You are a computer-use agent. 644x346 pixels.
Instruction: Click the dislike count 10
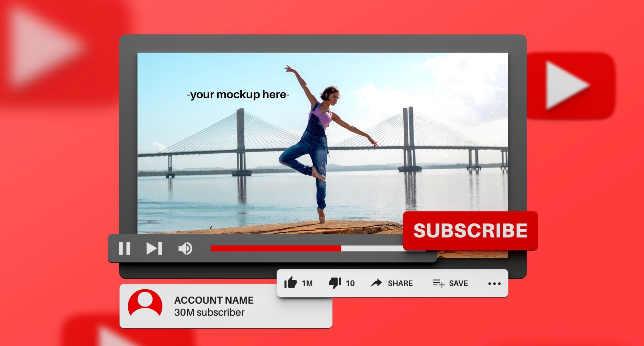350,283
